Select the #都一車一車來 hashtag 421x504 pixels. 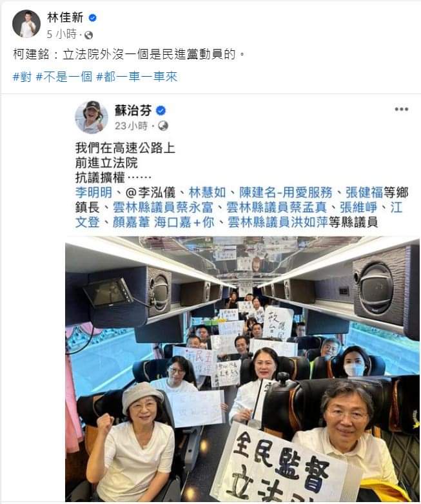[x=137, y=77]
